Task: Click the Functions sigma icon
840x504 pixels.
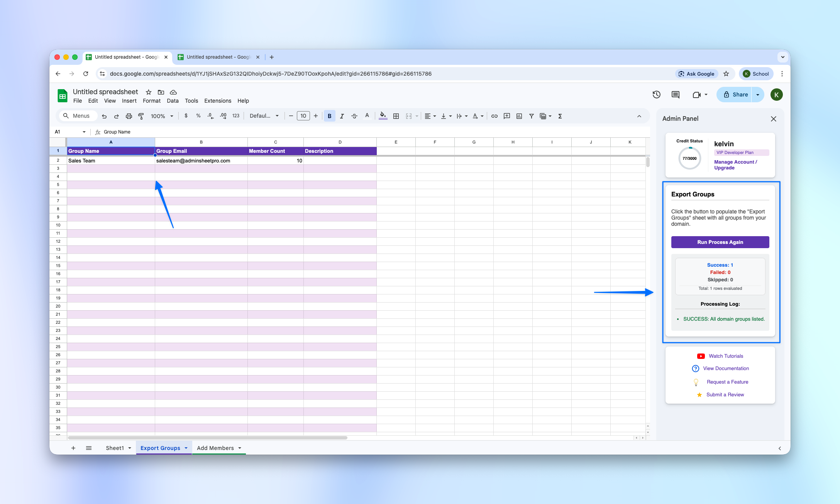Action: (x=560, y=116)
